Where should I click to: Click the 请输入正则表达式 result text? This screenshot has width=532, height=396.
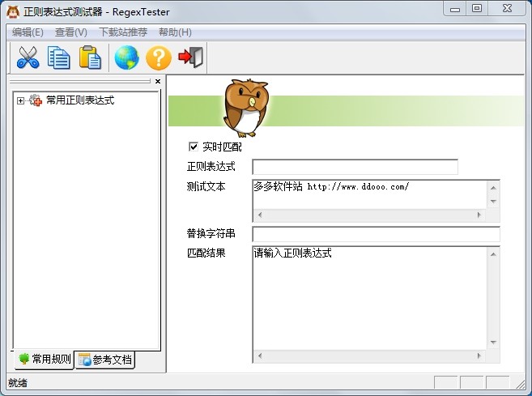tap(293, 253)
